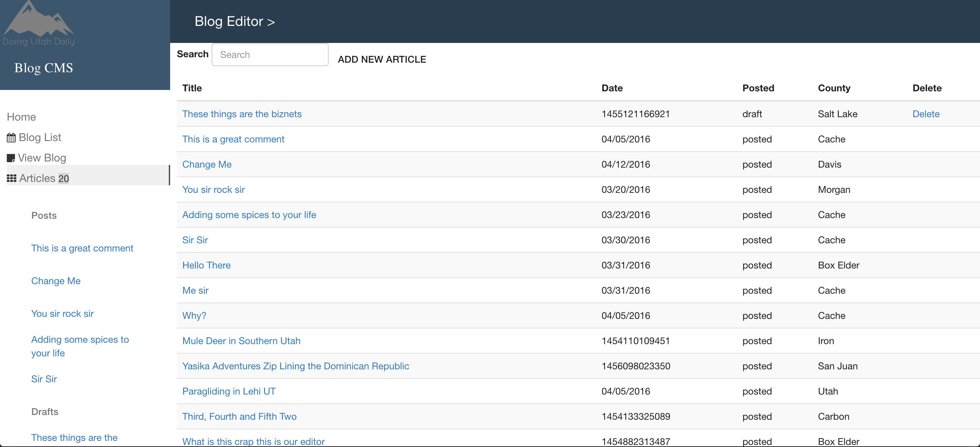This screenshot has width=980, height=447.
Task: Go to View Blog in sidebar
Action: [x=42, y=158]
